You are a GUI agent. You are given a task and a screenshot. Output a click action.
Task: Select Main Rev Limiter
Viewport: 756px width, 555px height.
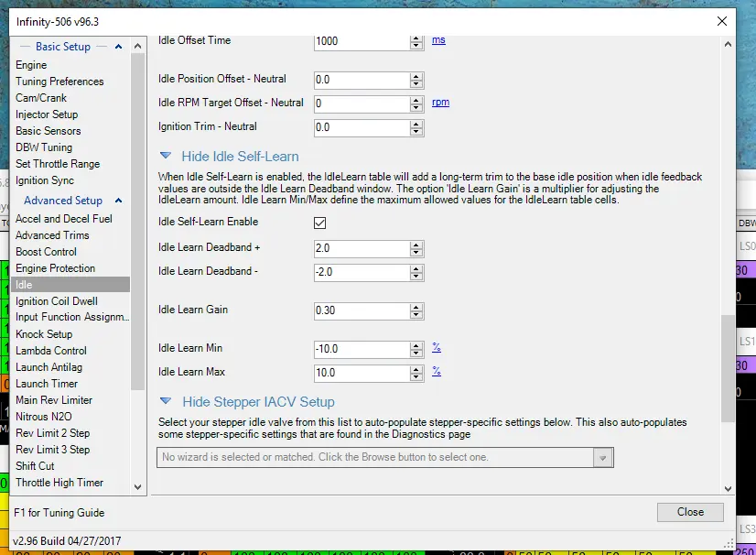[54, 399]
